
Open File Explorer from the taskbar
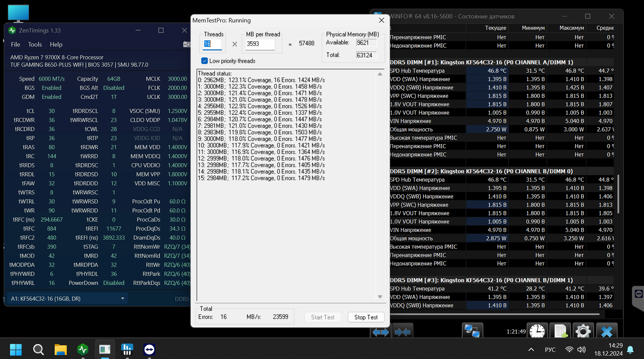(60, 350)
